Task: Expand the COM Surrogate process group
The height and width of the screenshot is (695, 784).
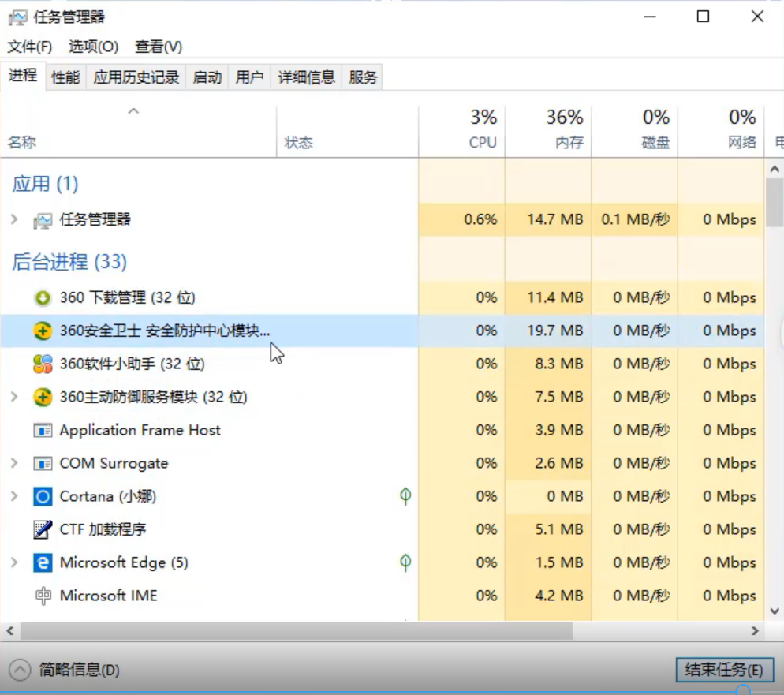Action: click(14, 464)
